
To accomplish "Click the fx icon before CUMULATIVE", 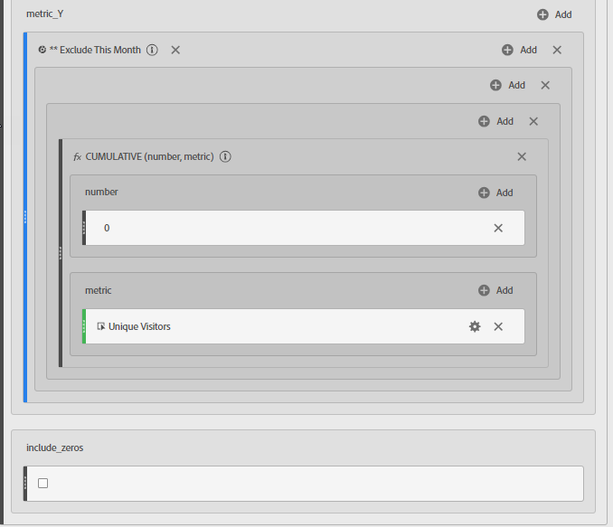I will tap(77, 157).
